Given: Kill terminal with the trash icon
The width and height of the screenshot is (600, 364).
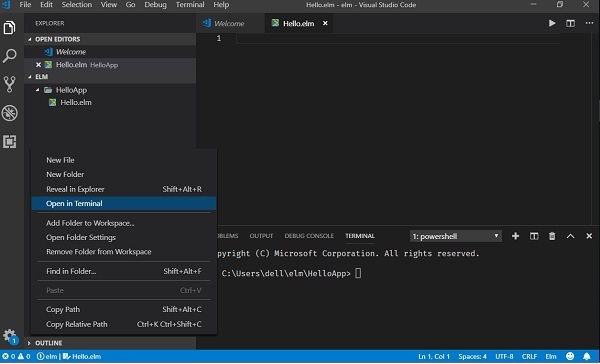Looking at the screenshot, I should click(x=552, y=236).
